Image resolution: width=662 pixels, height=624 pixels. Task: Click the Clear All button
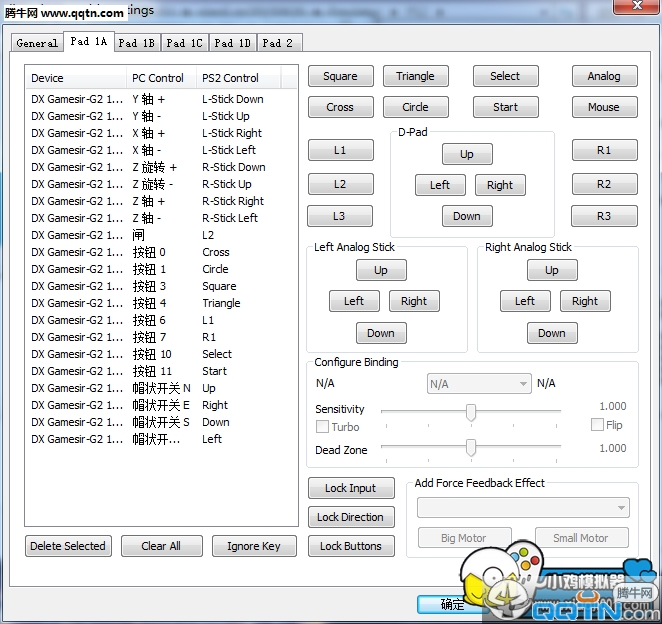point(161,546)
